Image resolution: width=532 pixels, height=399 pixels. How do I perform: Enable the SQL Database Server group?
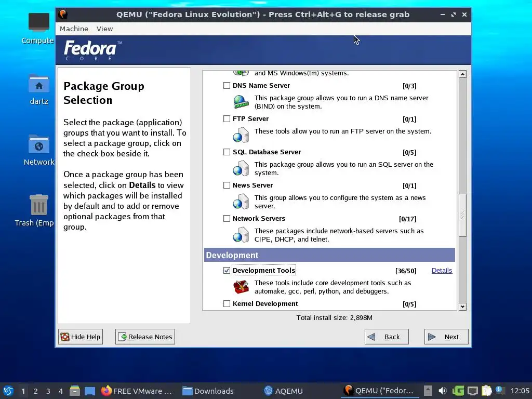227,152
